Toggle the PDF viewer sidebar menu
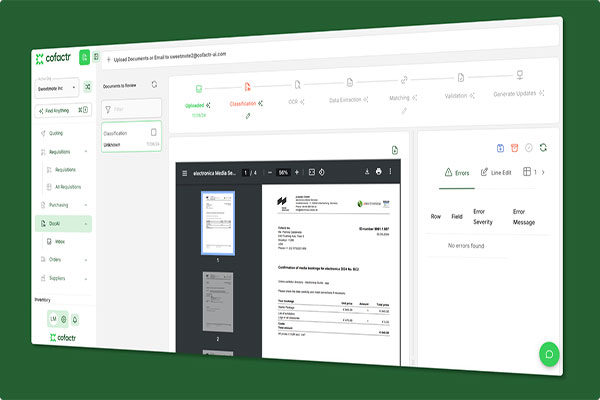 pyautogui.click(x=184, y=173)
